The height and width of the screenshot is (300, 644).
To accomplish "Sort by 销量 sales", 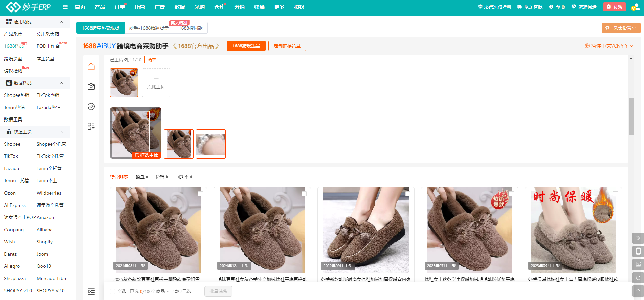I will tap(142, 177).
